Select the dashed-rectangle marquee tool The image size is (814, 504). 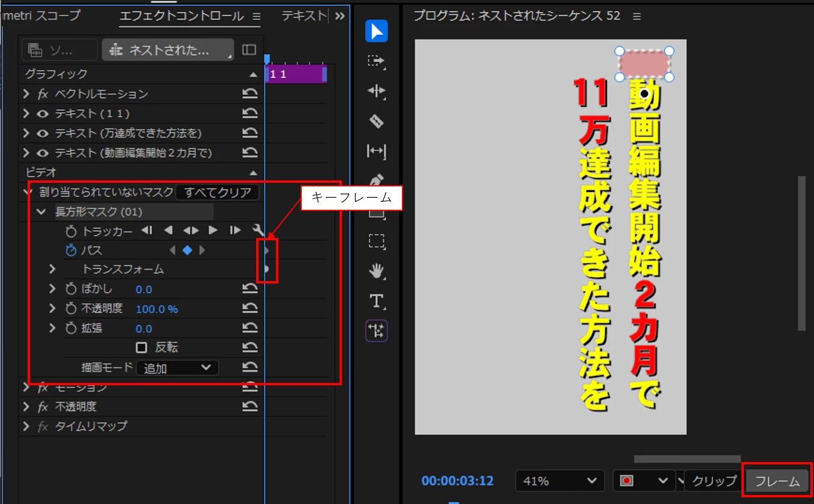377,241
